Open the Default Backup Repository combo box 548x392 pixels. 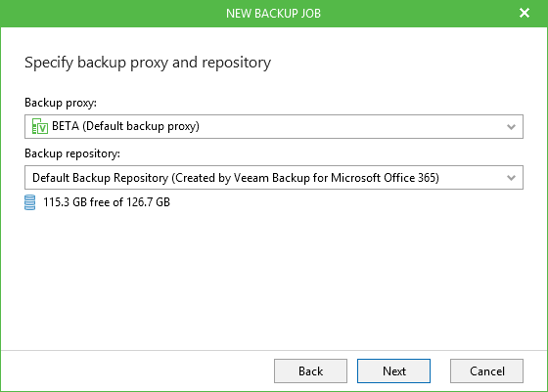(x=274, y=177)
